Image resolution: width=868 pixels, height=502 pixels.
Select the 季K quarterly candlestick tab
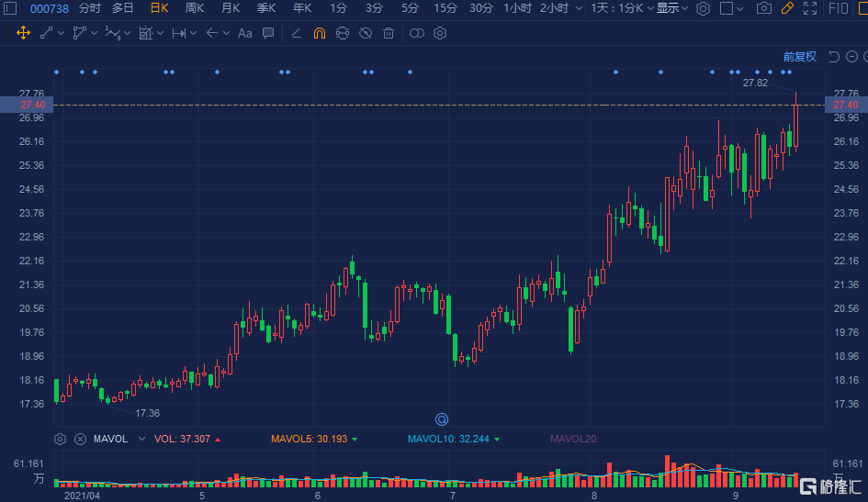pyautogui.click(x=266, y=8)
